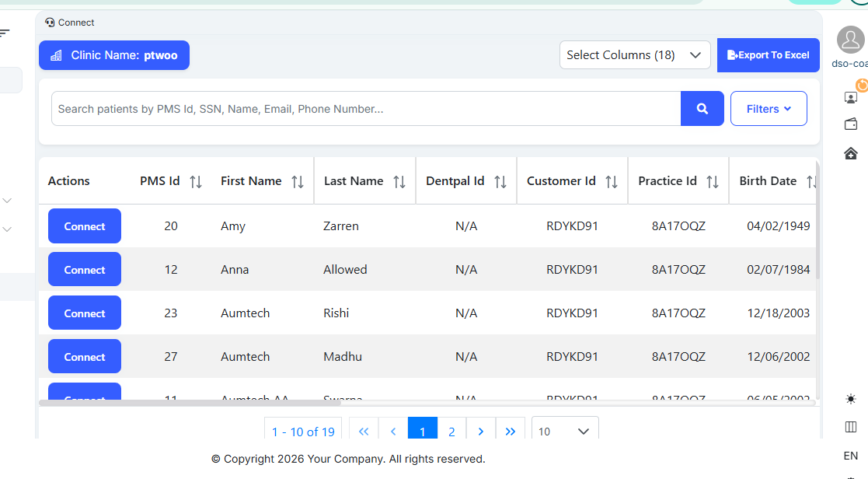Image resolution: width=868 pixels, height=479 pixels.
Task: Click Connect for patient Amy Zarren
Action: (x=85, y=226)
